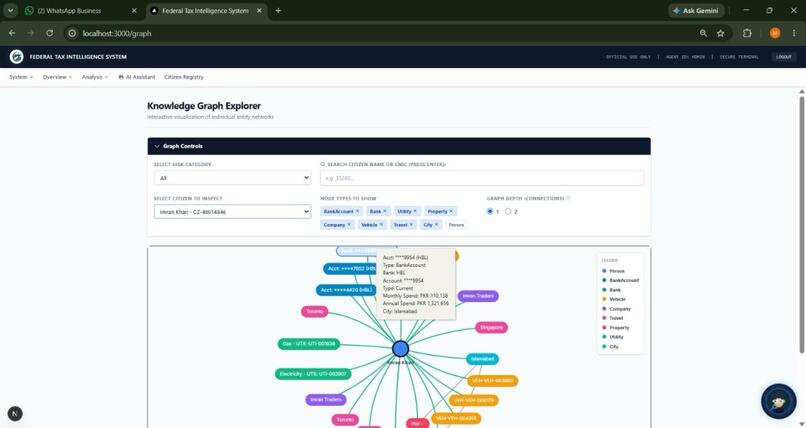The height and width of the screenshot is (428, 806).
Task: Remove the BankAccount node type chip
Action: click(358, 211)
